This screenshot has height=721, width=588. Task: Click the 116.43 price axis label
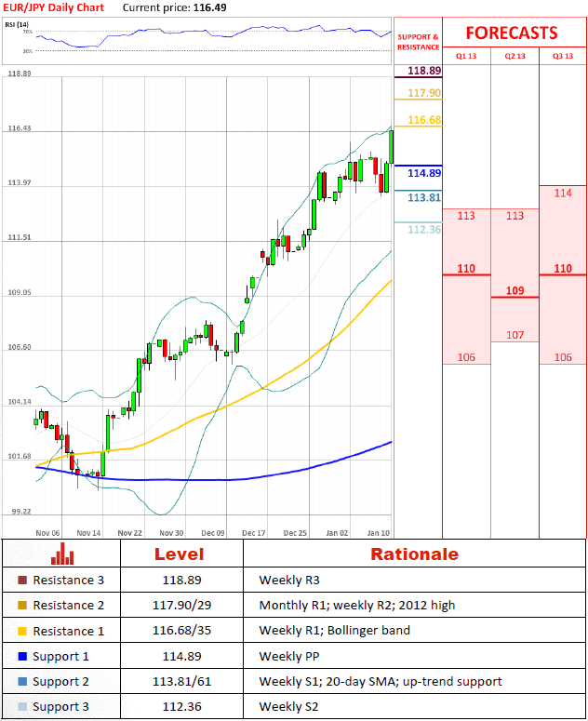[20, 128]
